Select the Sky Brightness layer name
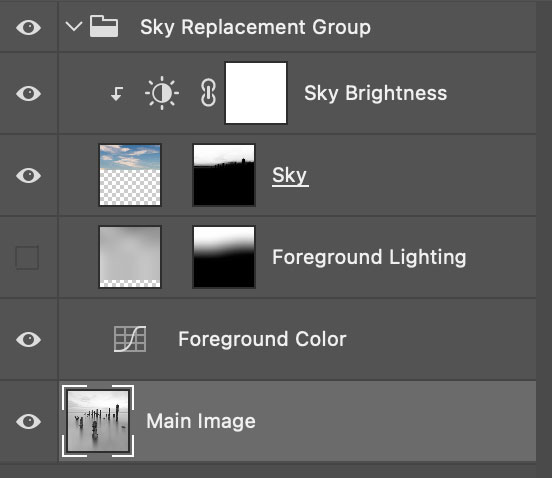 click(376, 93)
